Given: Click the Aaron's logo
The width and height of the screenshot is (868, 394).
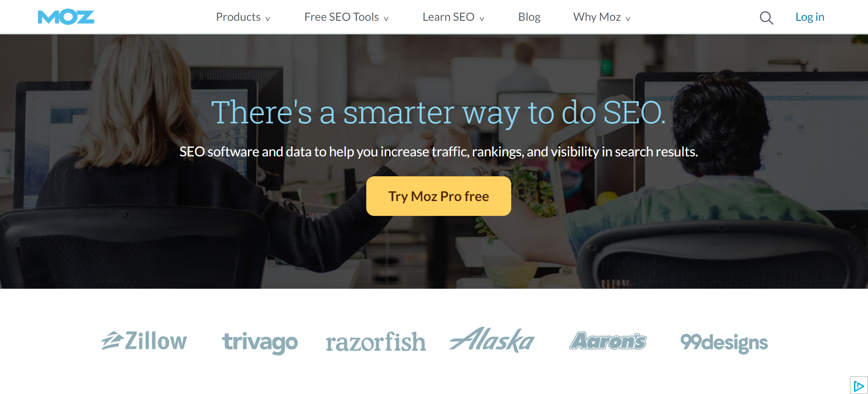Looking at the screenshot, I should pos(608,341).
